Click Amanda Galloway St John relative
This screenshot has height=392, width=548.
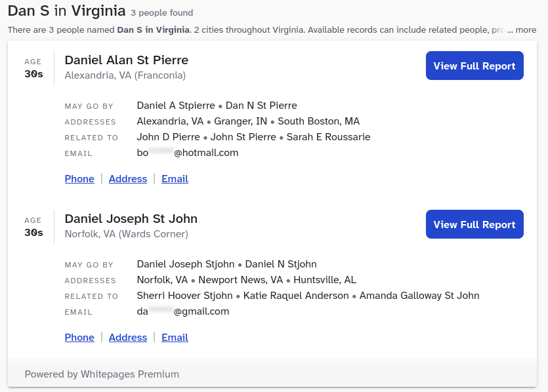(x=419, y=296)
